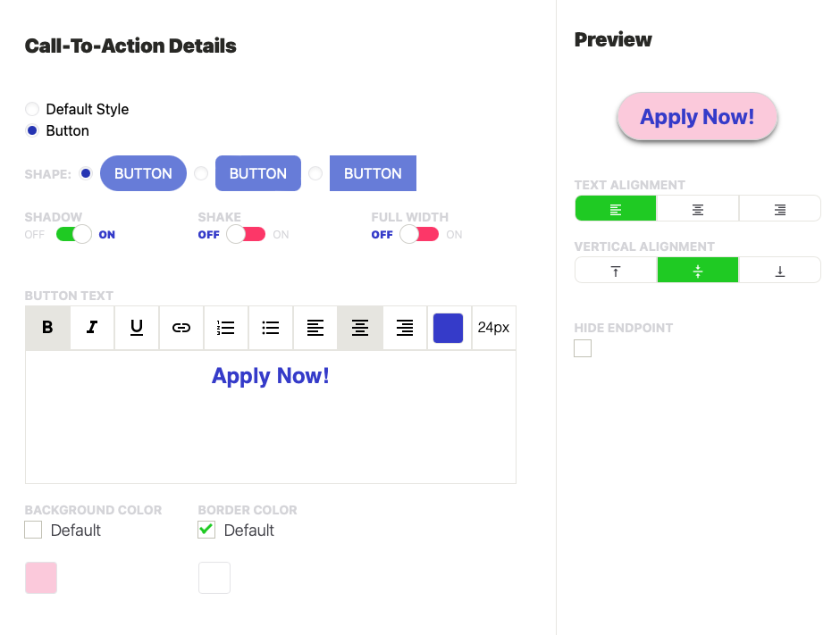
Task: Check the Hide Endpoint checkbox
Action: 583,348
